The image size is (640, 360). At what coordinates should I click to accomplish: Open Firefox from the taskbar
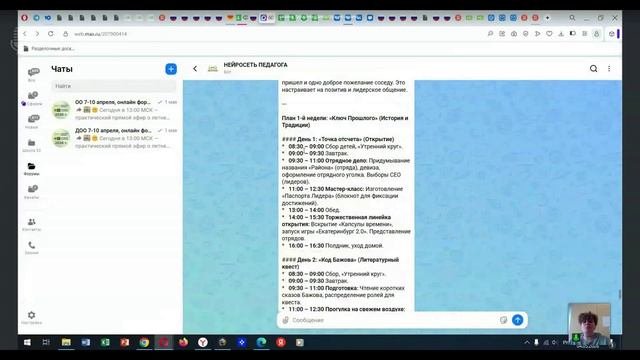tap(183, 342)
